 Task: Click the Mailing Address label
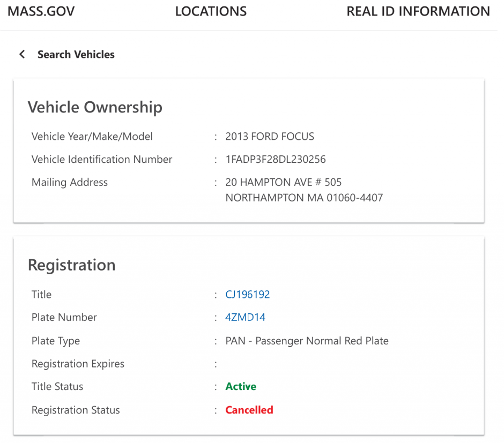[x=70, y=183]
